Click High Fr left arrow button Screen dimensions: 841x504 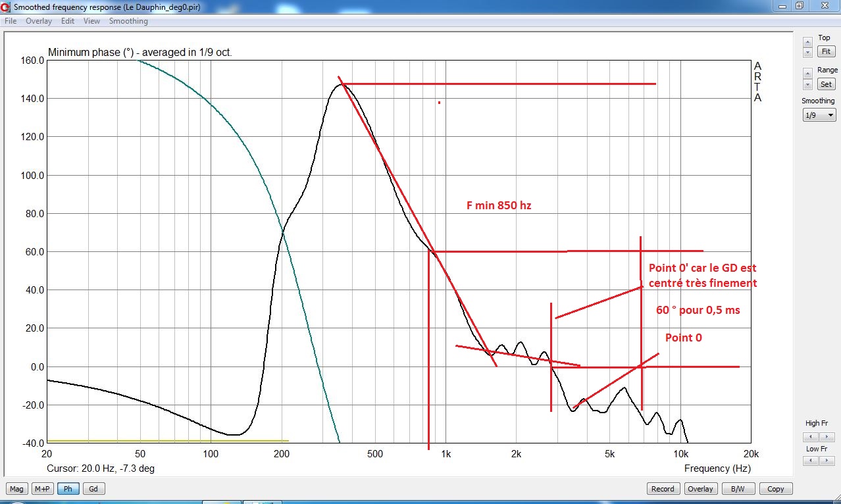click(x=811, y=436)
